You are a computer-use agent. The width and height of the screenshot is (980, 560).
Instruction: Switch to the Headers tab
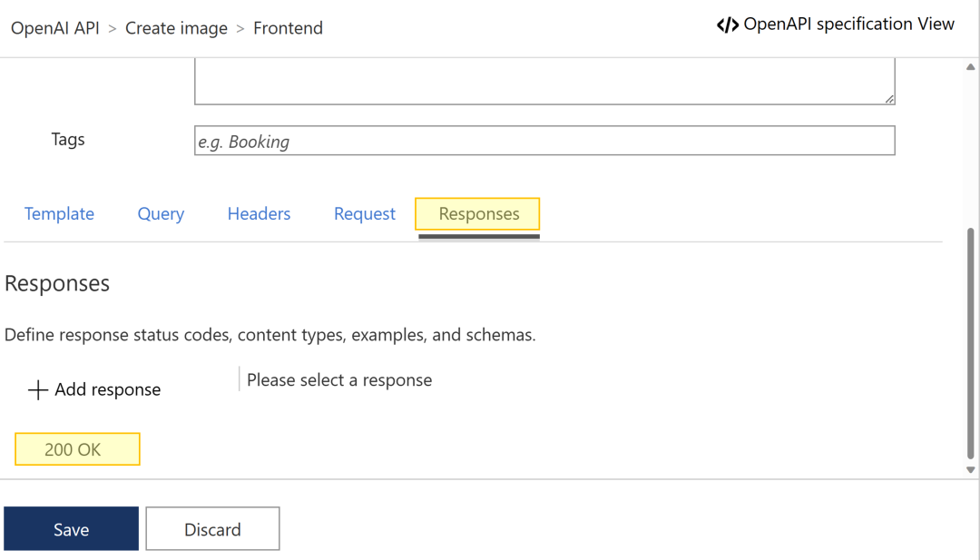(x=259, y=214)
